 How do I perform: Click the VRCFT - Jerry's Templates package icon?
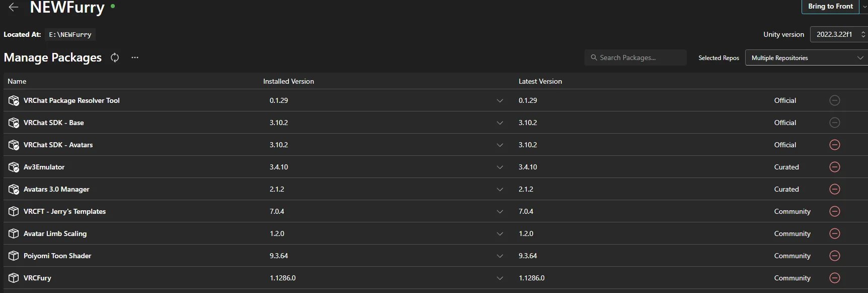14,211
